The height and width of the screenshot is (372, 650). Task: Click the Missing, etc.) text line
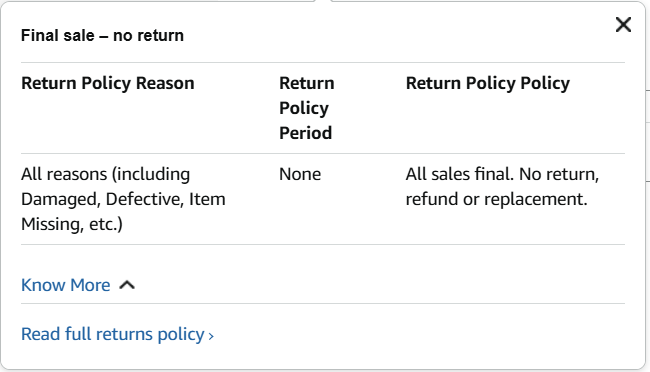pyautogui.click(x=72, y=224)
